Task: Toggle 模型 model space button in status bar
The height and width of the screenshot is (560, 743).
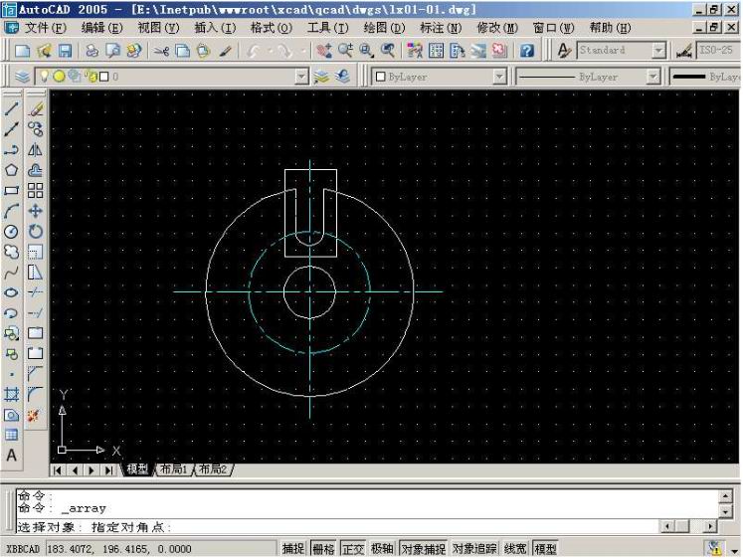Action: [x=545, y=549]
